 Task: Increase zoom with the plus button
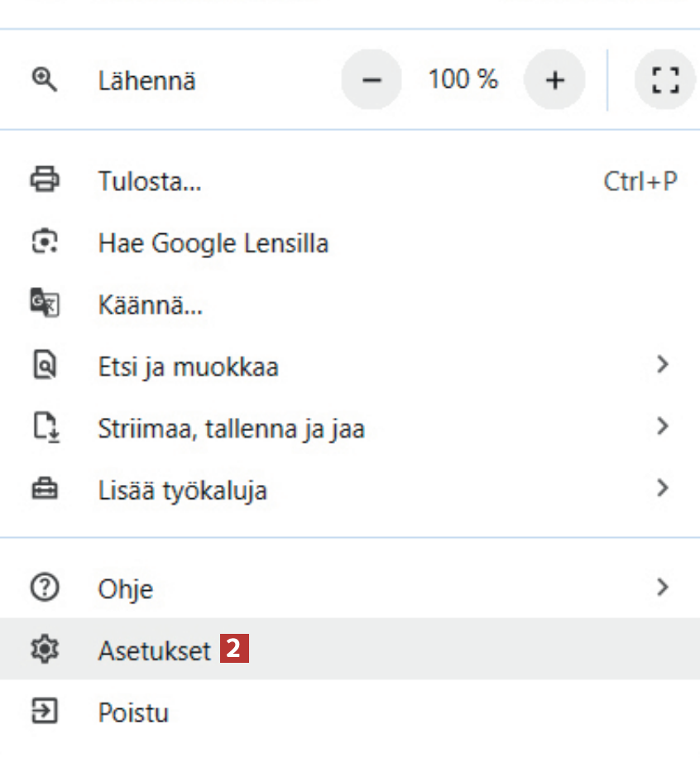pos(555,80)
